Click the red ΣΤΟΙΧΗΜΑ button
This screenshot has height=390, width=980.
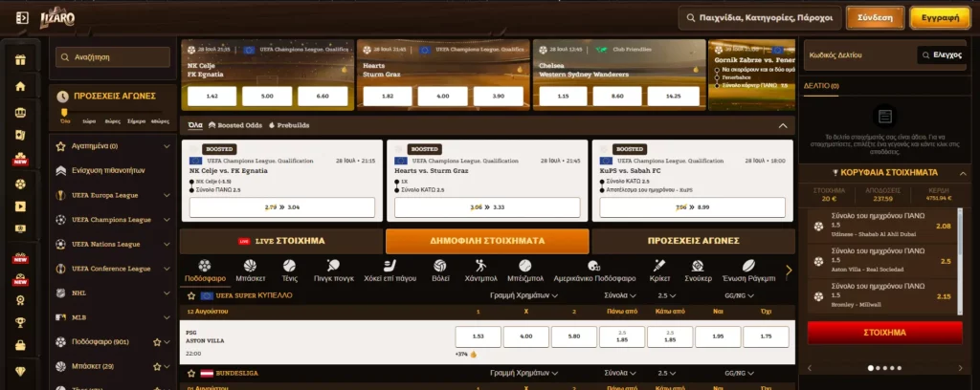(884, 333)
